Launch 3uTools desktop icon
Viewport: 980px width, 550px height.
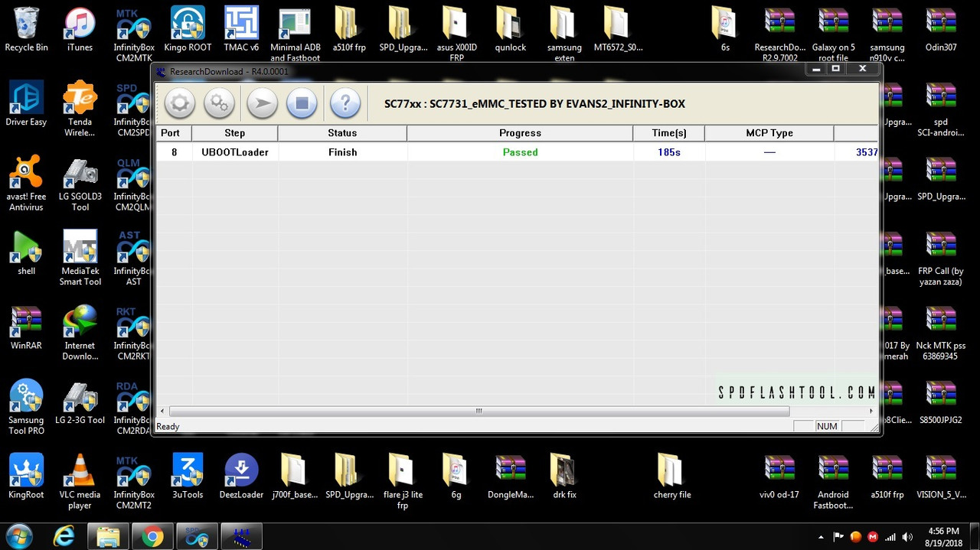(x=188, y=476)
